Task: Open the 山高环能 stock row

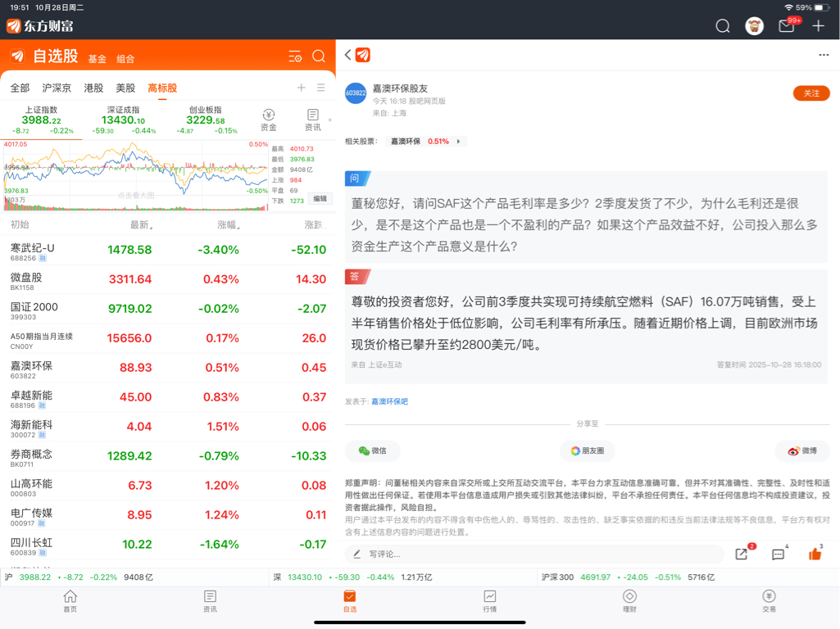Action: coord(168,486)
